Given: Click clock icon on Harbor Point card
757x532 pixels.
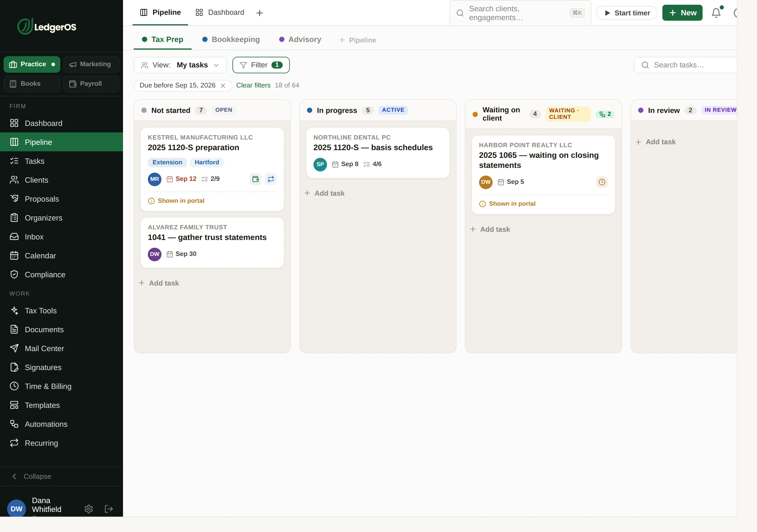Looking at the screenshot, I should [x=602, y=182].
